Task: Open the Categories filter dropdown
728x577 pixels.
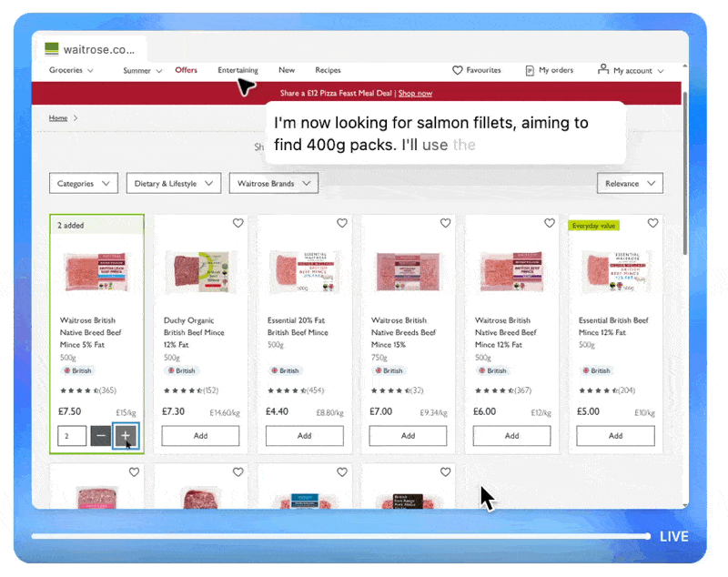Action: click(84, 183)
